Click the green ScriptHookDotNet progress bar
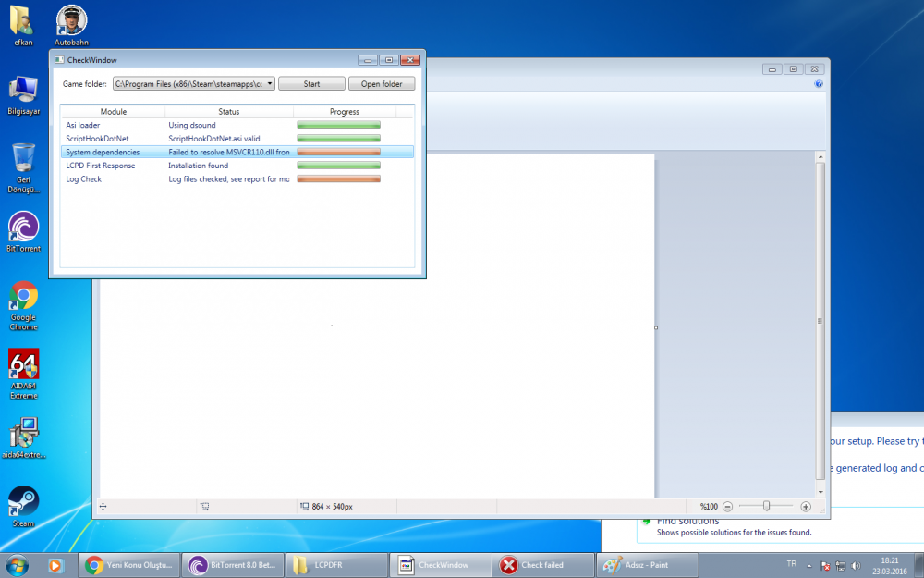924x578 pixels. 338,138
